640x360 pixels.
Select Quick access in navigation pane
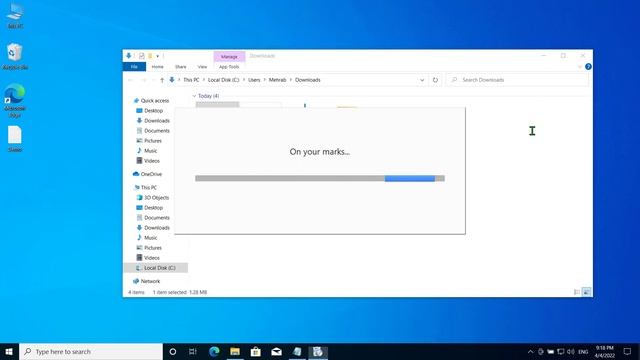(151, 100)
